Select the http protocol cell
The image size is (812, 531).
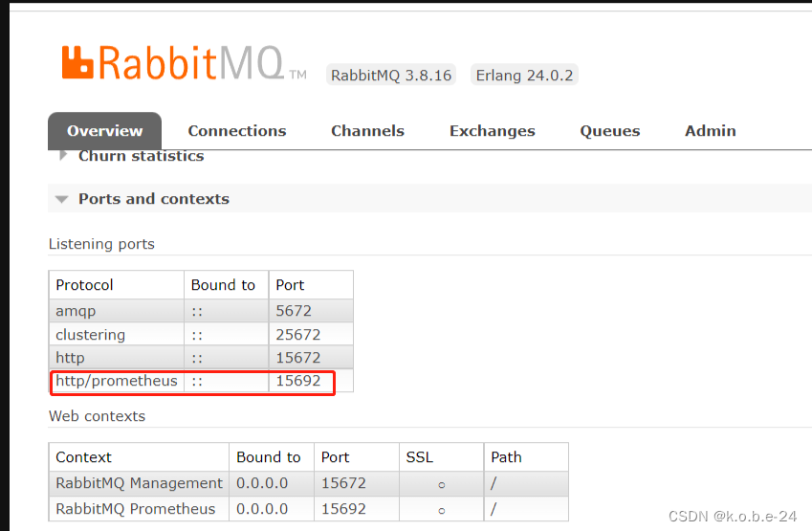pos(117,358)
